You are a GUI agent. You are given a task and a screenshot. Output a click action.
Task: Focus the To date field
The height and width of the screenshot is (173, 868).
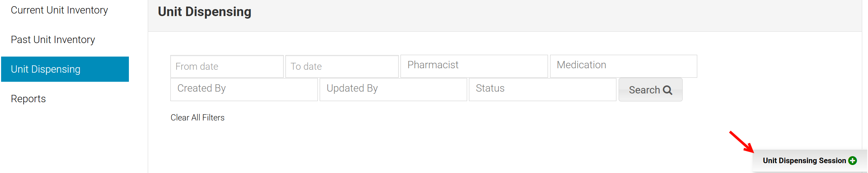coord(342,66)
